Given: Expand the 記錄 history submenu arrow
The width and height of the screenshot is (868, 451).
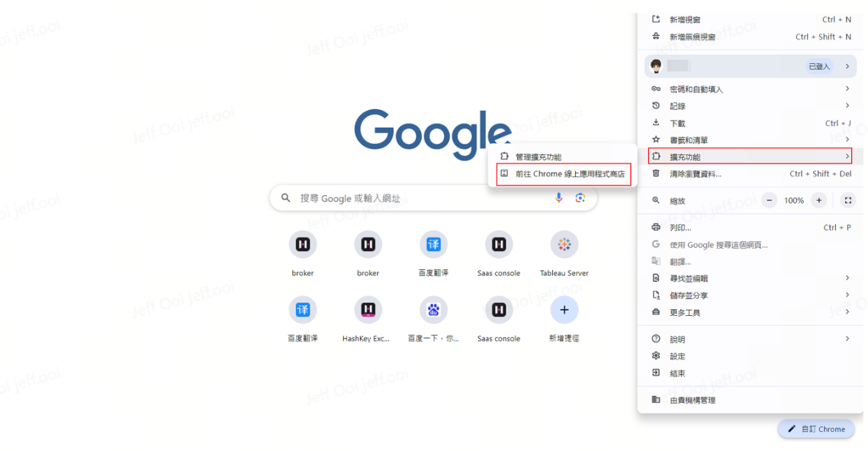Looking at the screenshot, I should click(847, 105).
